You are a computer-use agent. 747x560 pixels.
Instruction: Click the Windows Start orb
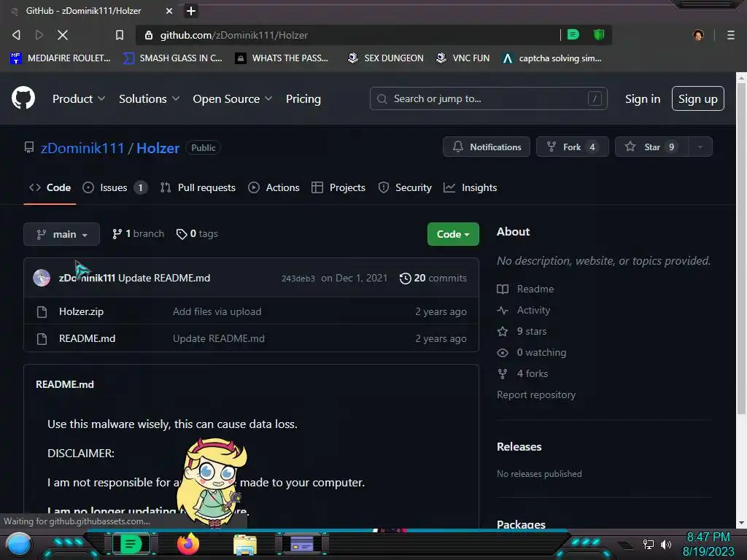[19, 544]
